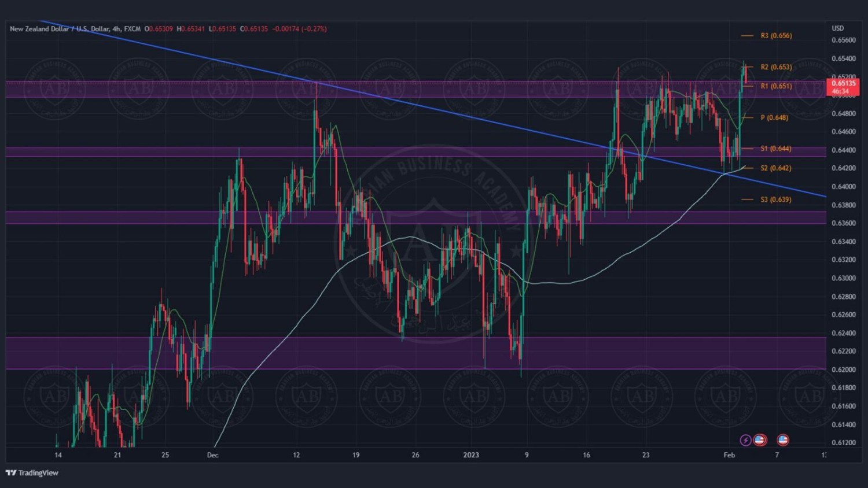Click the 23 date label on time axis
The image size is (868, 488).
[646, 455]
